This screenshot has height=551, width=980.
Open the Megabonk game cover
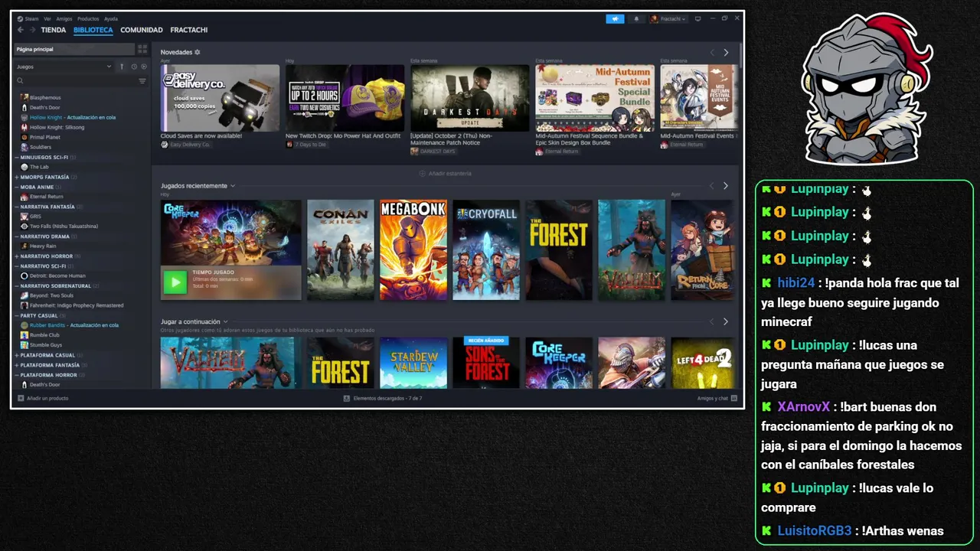pyautogui.click(x=413, y=250)
